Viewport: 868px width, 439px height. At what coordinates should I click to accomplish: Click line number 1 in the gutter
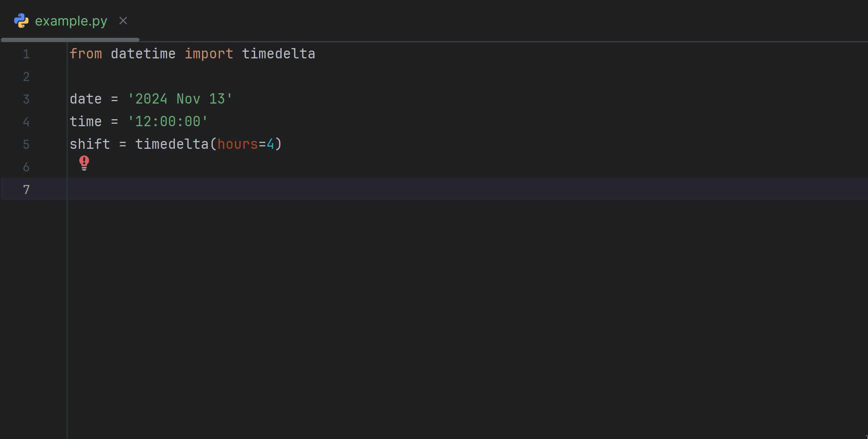point(26,54)
